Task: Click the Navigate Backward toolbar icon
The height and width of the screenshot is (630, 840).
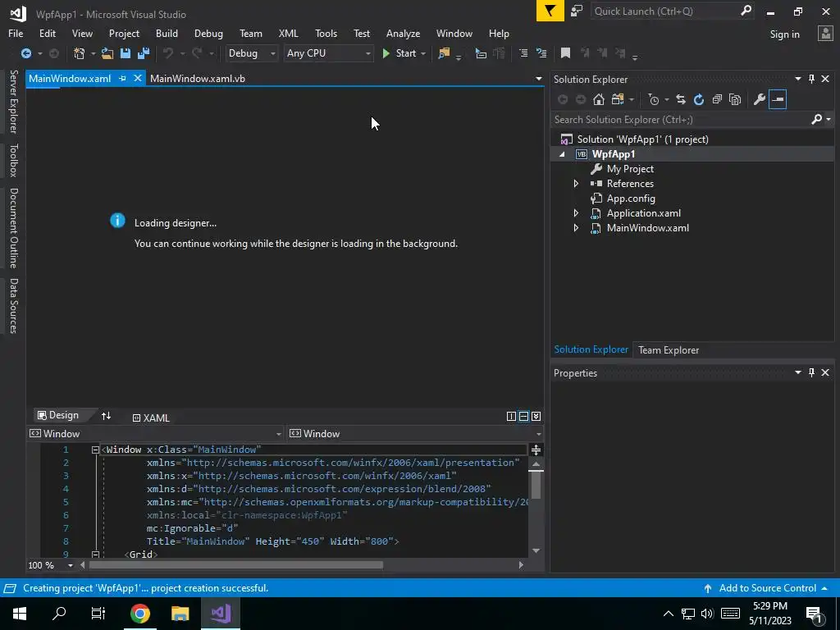Action: click(x=25, y=53)
